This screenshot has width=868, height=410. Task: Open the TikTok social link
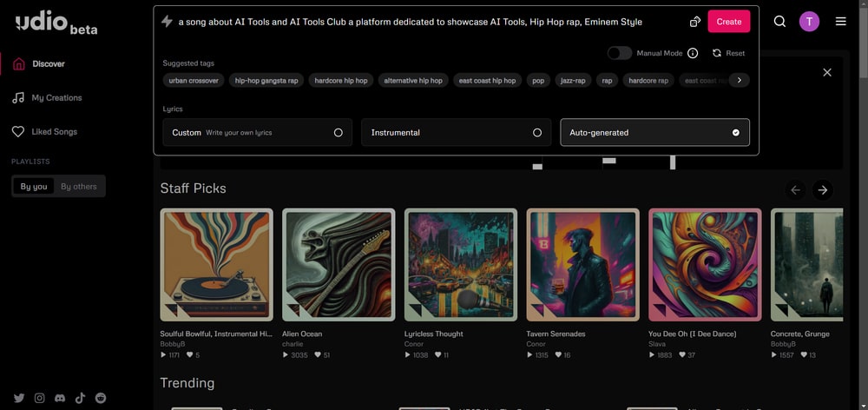[80, 398]
